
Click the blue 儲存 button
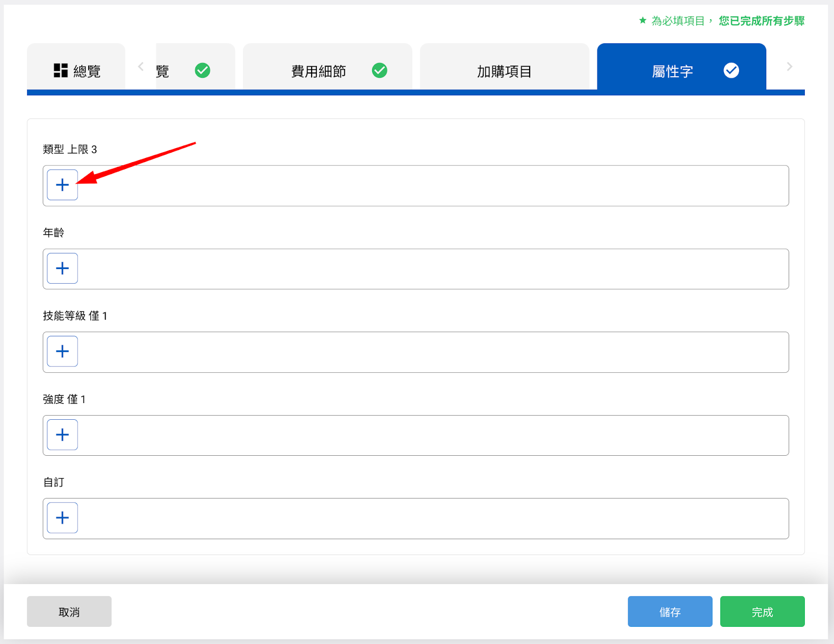(x=670, y=612)
